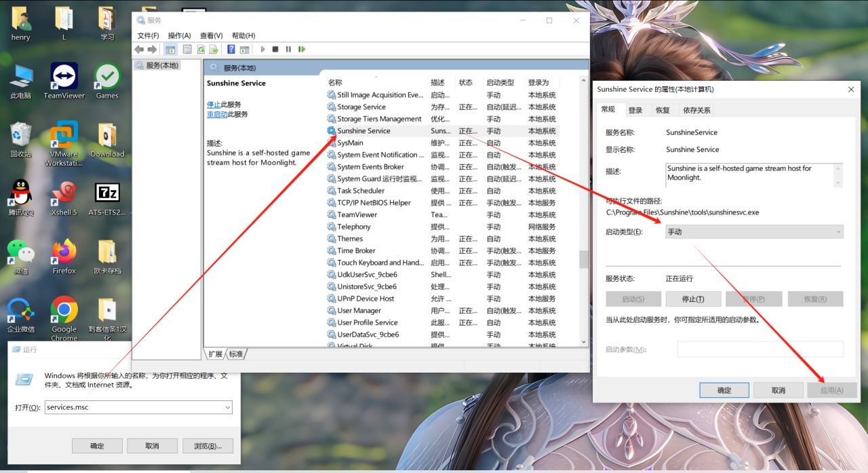The image size is (868, 473).
Task: Click 确定 in the Sunshine Service properties dialog
Action: (724, 390)
